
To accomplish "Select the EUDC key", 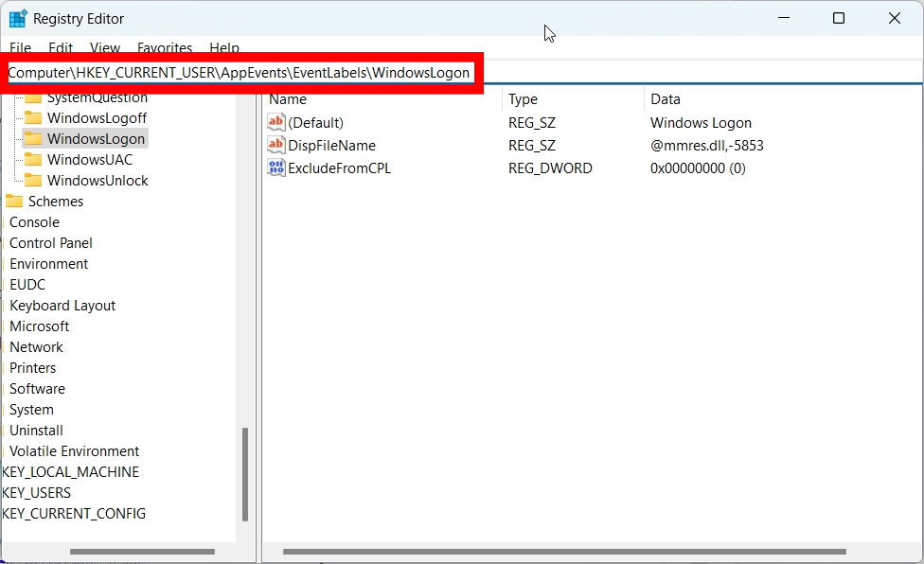I will pyautogui.click(x=27, y=284).
